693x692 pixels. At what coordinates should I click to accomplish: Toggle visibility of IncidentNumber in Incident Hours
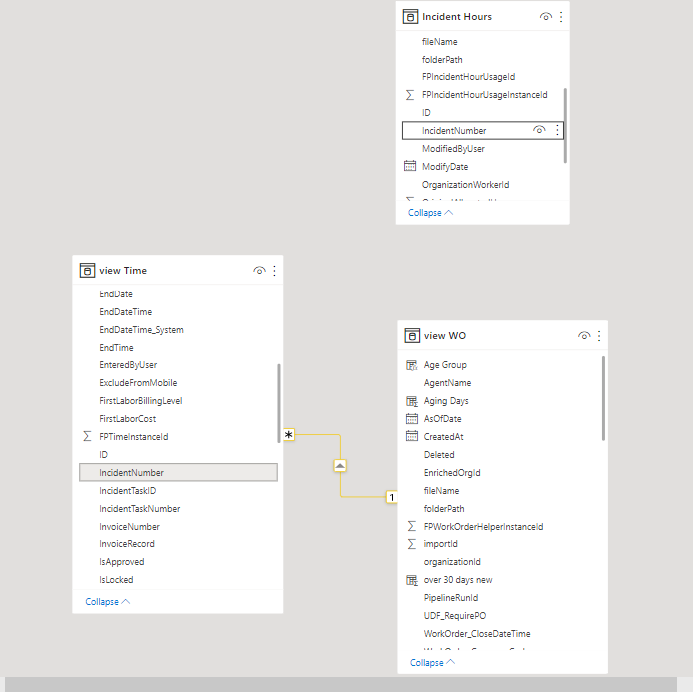point(539,130)
